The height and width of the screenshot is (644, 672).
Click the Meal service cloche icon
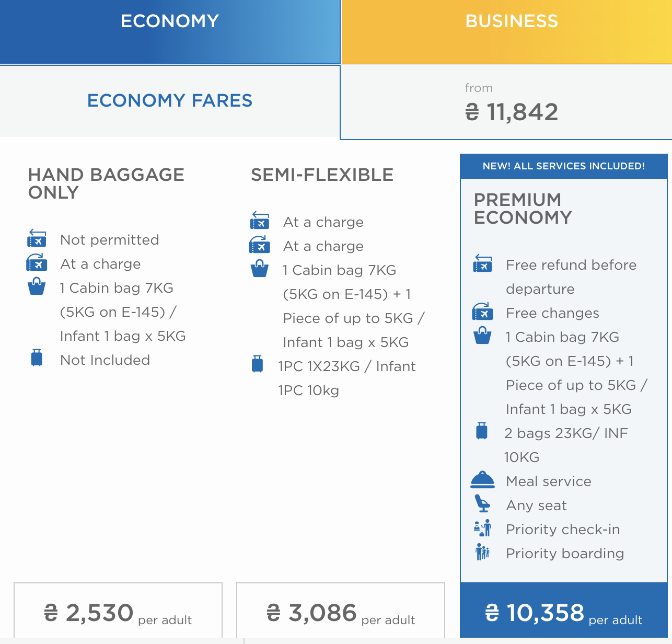pos(482,480)
